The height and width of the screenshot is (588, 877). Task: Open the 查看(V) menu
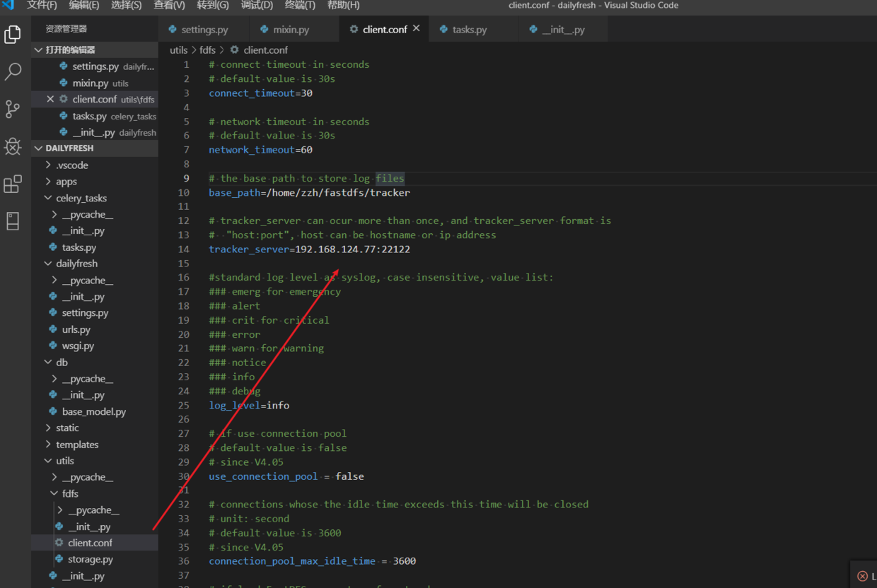(169, 5)
